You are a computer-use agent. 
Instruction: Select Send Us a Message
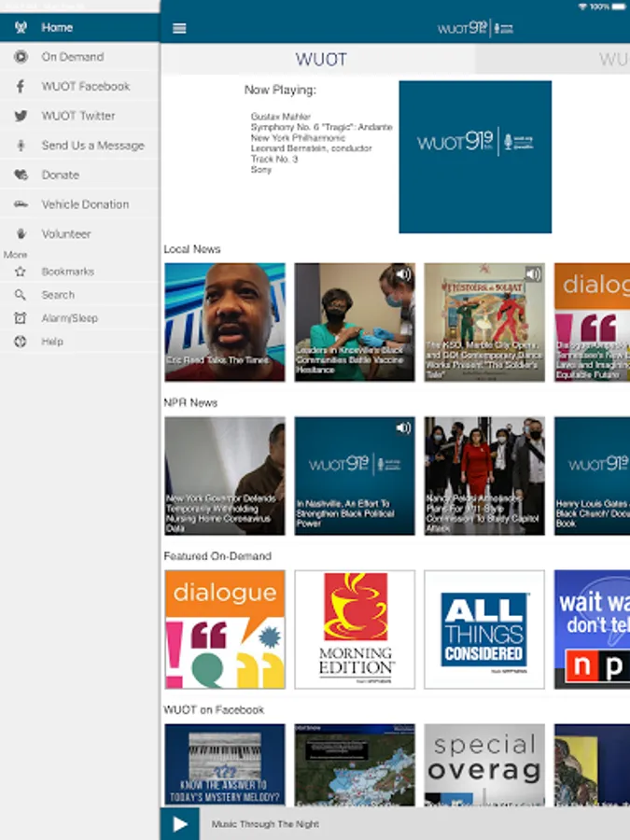[x=80, y=146]
